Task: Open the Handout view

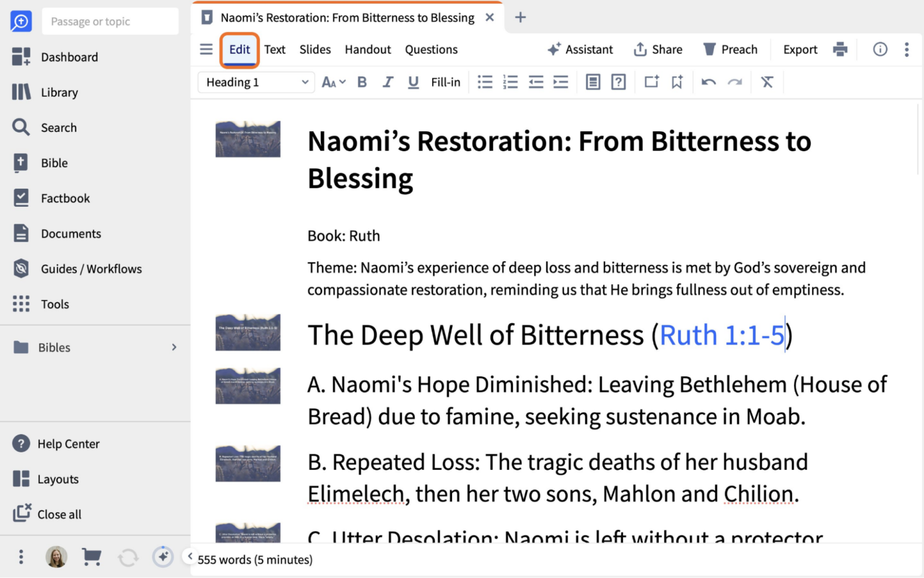Action: coord(368,49)
